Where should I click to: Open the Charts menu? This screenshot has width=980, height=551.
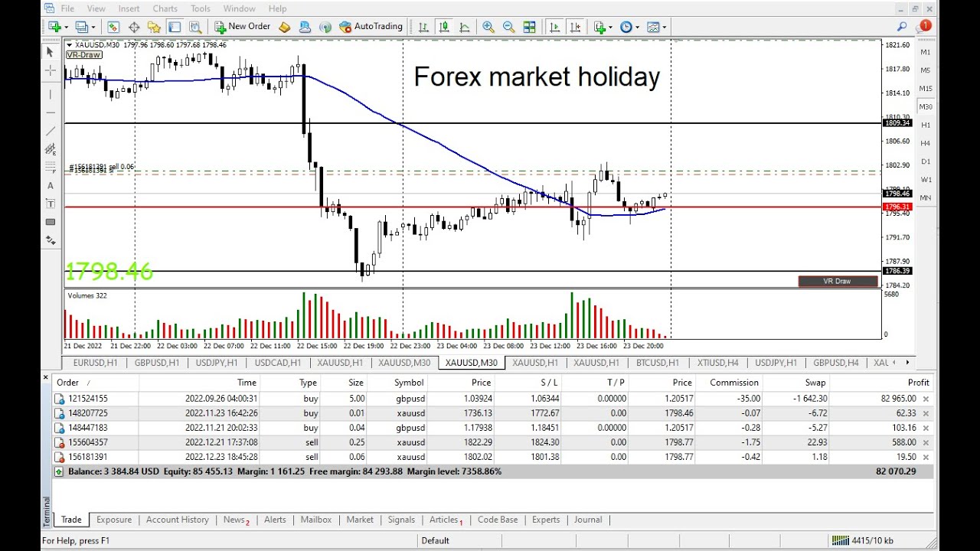[x=165, y=8]
